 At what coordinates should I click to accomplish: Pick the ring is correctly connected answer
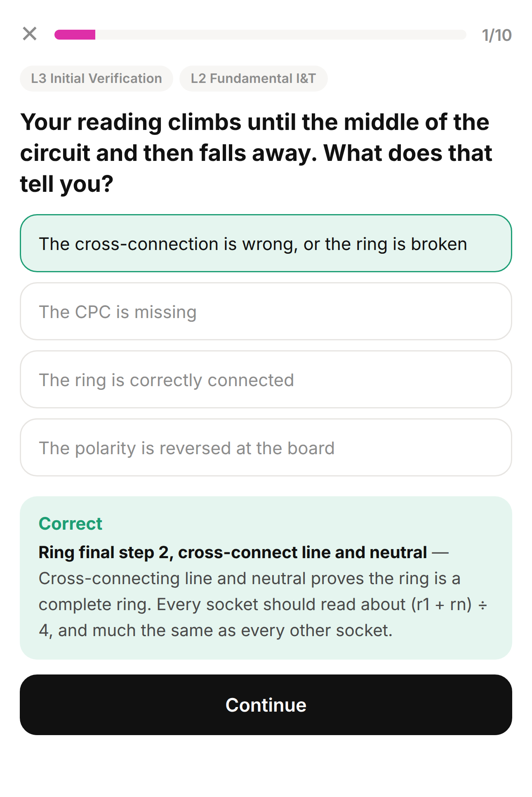(x=266, y=380)
